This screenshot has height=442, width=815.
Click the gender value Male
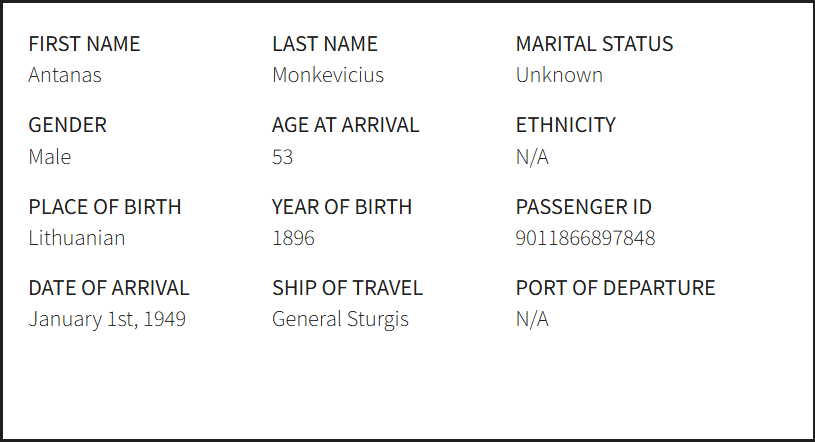[x=50, y=157]
